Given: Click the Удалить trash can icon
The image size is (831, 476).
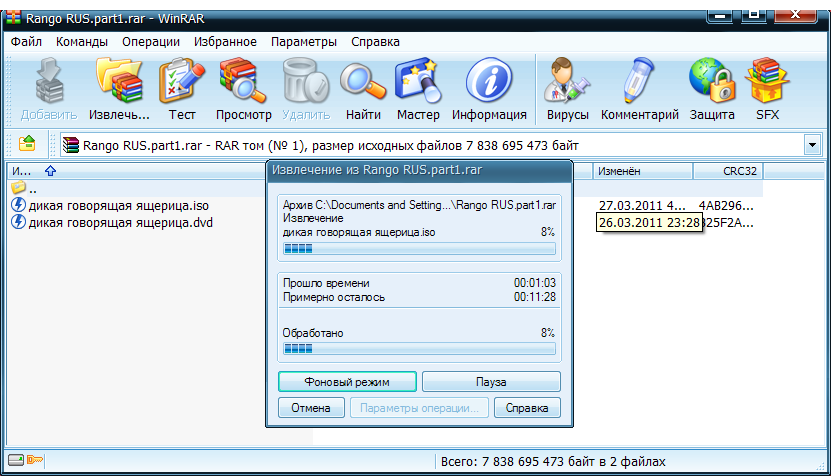Looking at the screenshot, I should (x=306, y=80).
